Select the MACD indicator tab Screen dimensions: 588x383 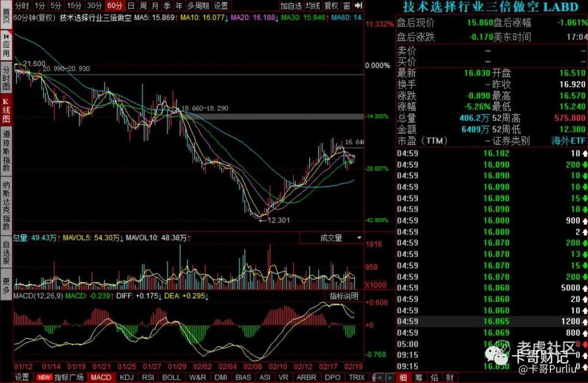(101, 377)
